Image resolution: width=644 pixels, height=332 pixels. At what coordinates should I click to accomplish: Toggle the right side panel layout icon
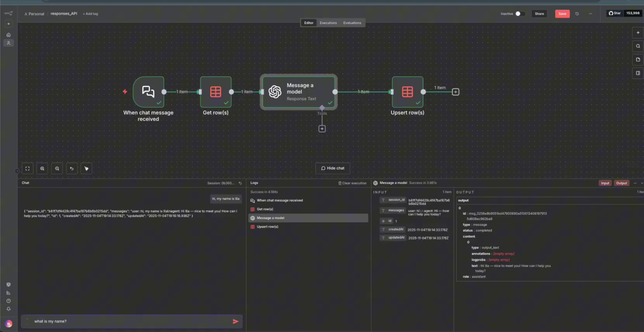coord(638,73)
